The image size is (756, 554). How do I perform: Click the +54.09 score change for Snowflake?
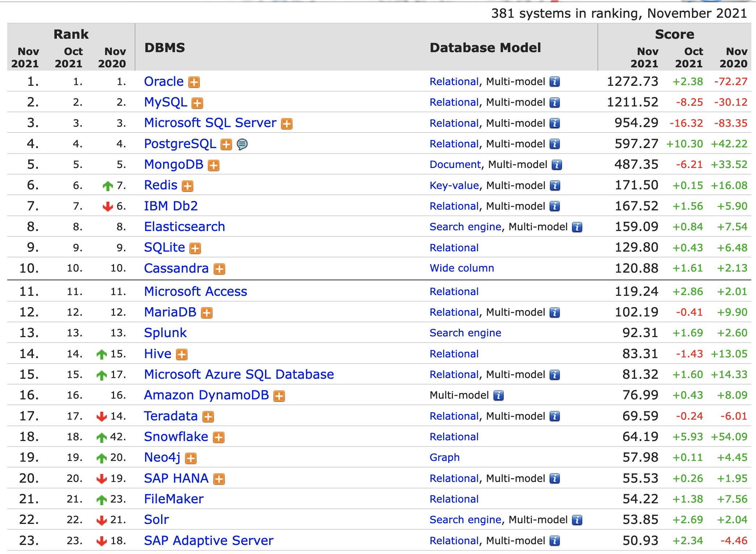pyautogui.click(x=729, y=437)
